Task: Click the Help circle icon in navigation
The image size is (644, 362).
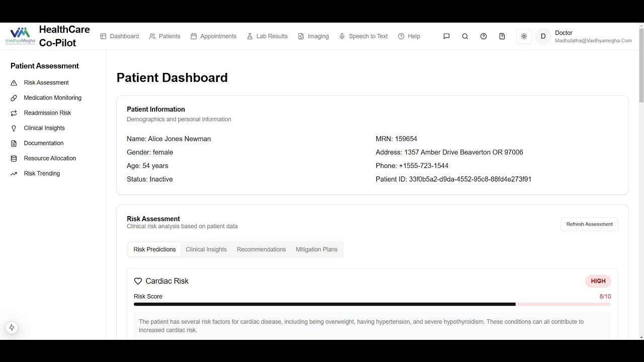Action: coord(401,36)
